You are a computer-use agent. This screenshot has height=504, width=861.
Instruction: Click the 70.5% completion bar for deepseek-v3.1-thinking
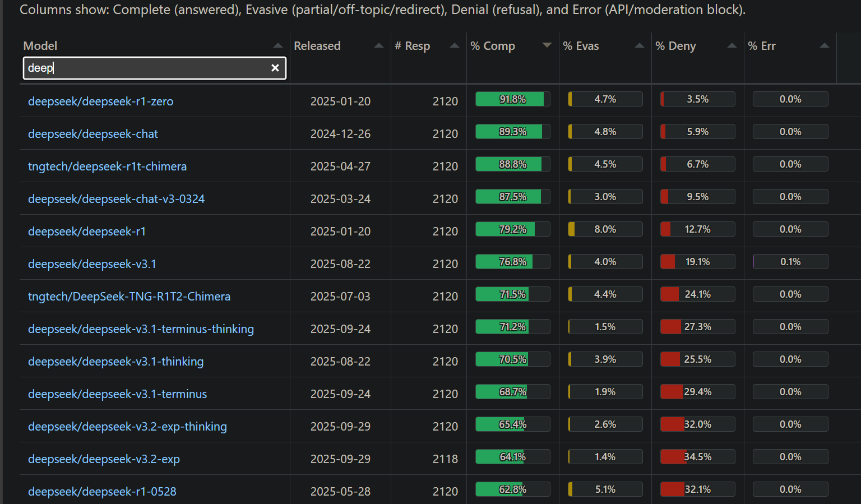pyautogui.click(x=513, y=359)
